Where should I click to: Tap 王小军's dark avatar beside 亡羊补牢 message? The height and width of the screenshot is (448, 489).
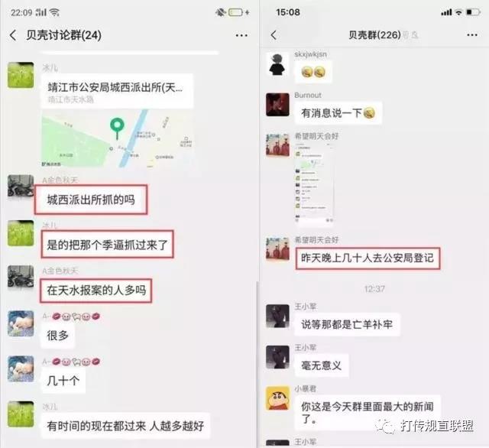[277, 316]
